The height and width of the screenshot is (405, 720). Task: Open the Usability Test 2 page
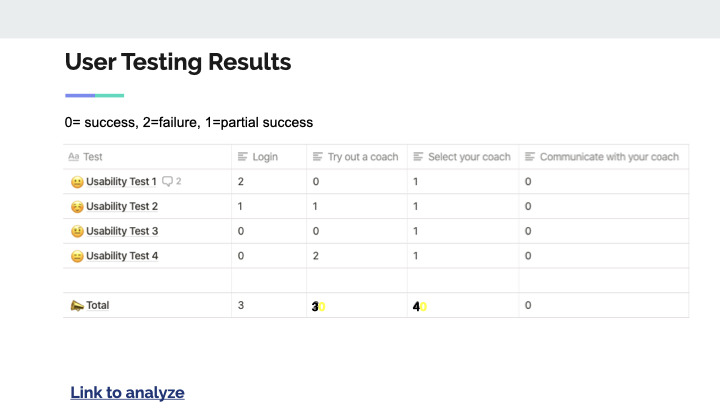click(x=122, y=207)
